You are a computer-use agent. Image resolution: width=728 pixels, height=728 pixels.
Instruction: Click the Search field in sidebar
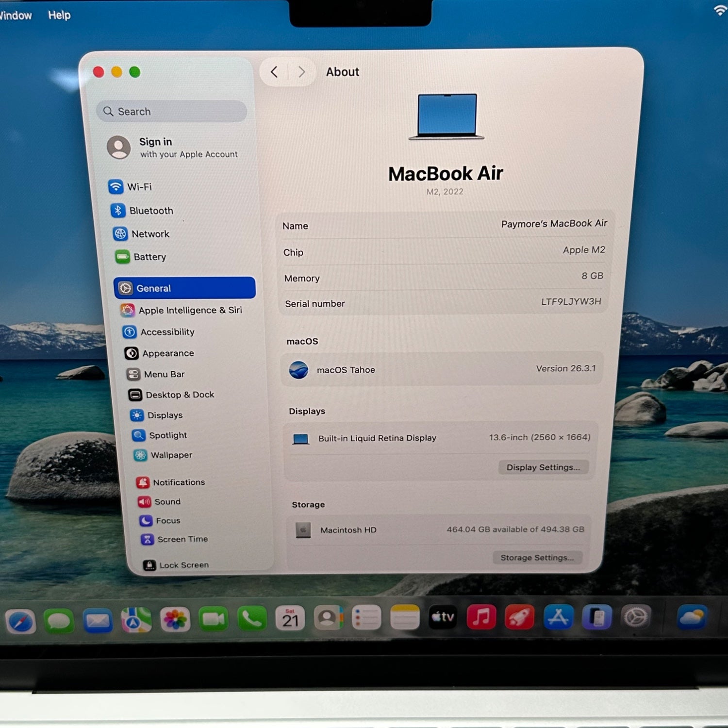172,112
